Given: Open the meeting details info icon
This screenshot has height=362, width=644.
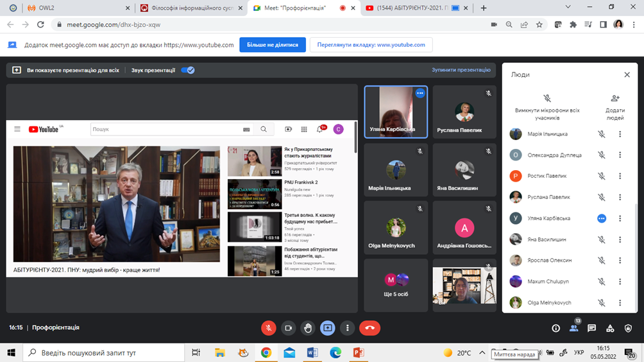Looking at the screenshot, I should 555,328.
